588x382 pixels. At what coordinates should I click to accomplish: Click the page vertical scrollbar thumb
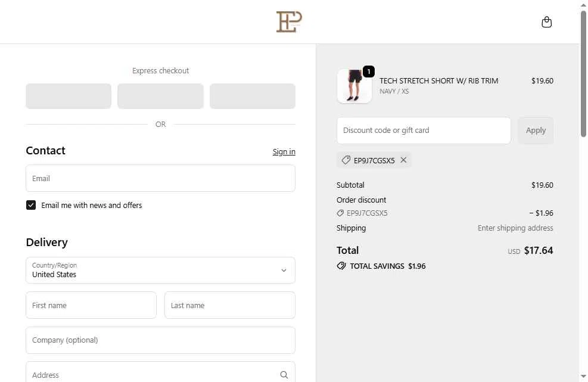coord(583,73)
